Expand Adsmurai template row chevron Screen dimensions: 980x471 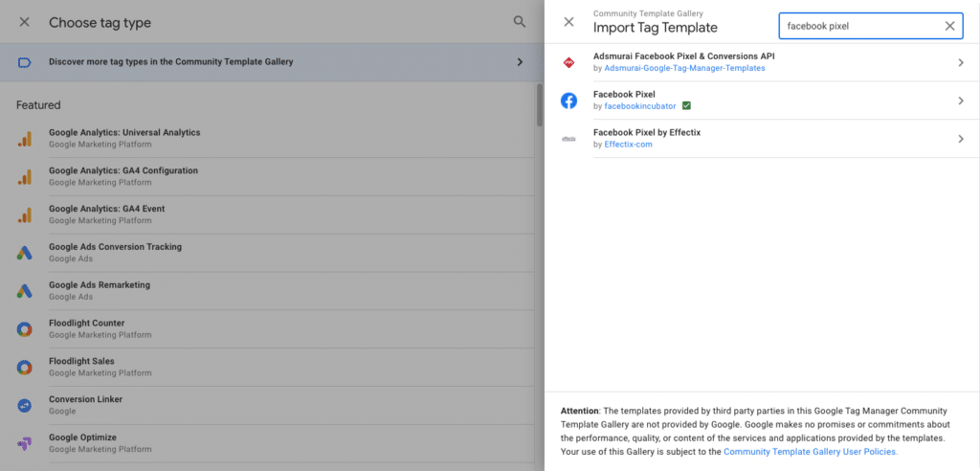tap(961, 62)
